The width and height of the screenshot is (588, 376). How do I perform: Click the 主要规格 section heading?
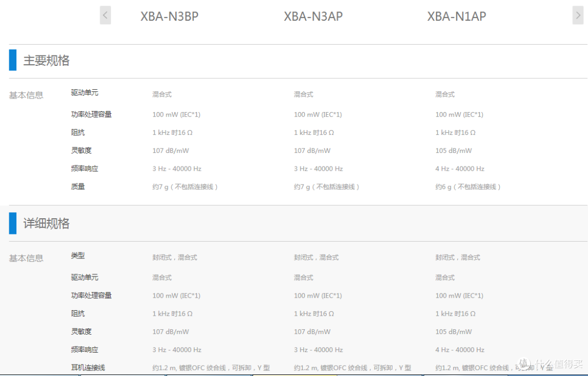[x=46, y=60]
